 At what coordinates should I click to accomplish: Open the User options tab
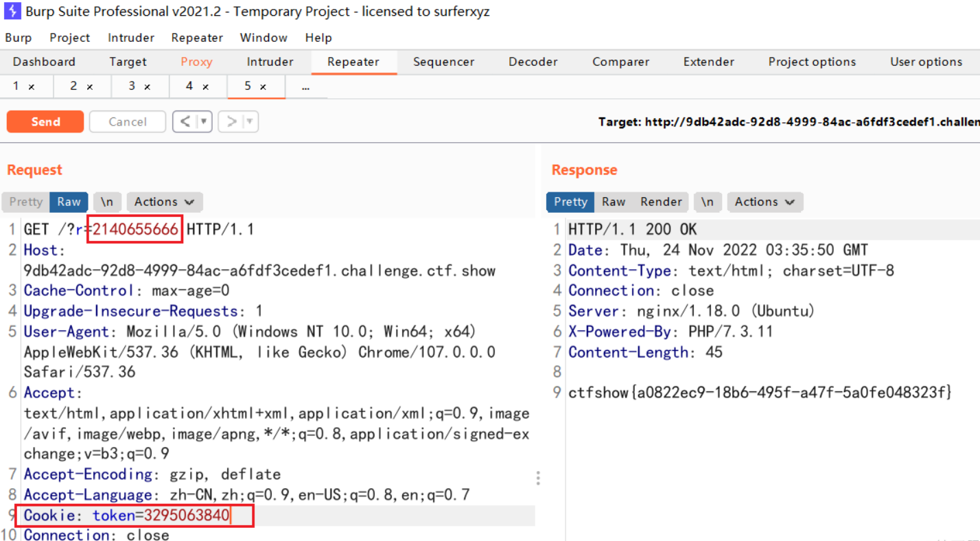(x=926, y=62)
